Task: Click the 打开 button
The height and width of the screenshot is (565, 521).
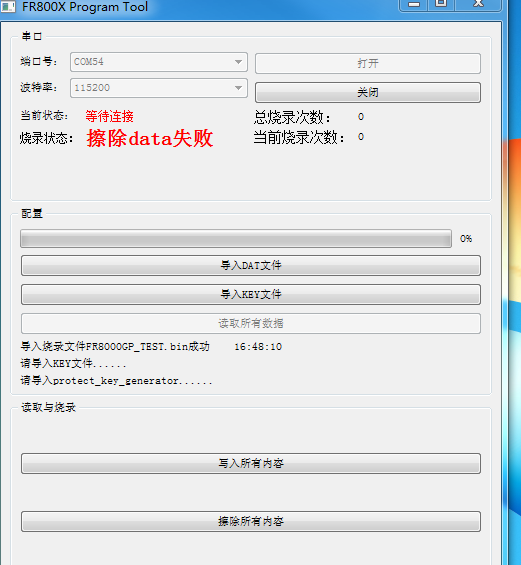Action: [x=368, y=63]
